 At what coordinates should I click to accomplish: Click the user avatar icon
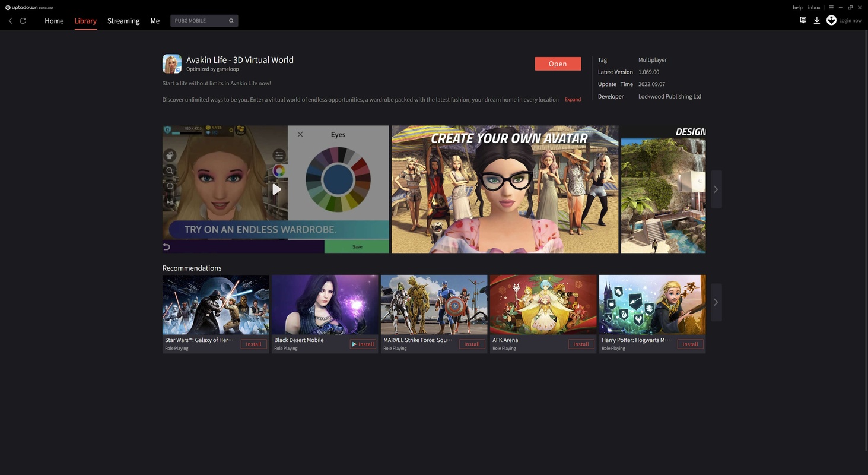coord(831,20)
